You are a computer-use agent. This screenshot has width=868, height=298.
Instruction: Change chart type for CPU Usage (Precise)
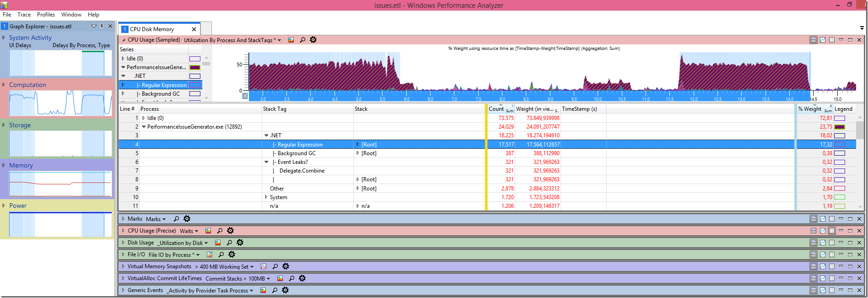tap(208, 231)
